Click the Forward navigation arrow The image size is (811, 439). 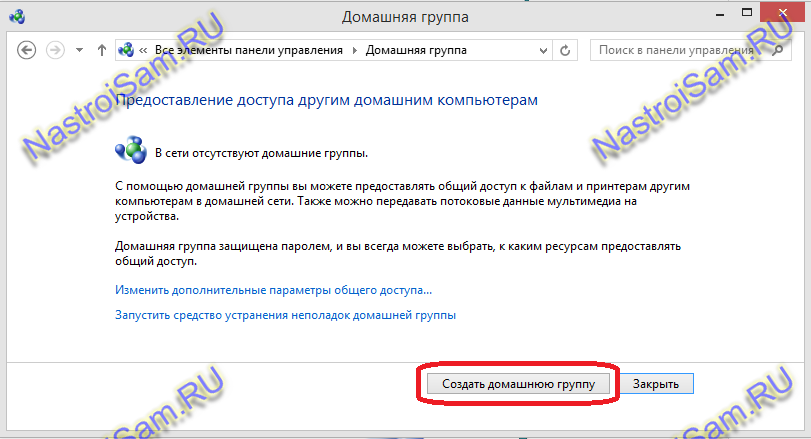click(x=55, y=50)
